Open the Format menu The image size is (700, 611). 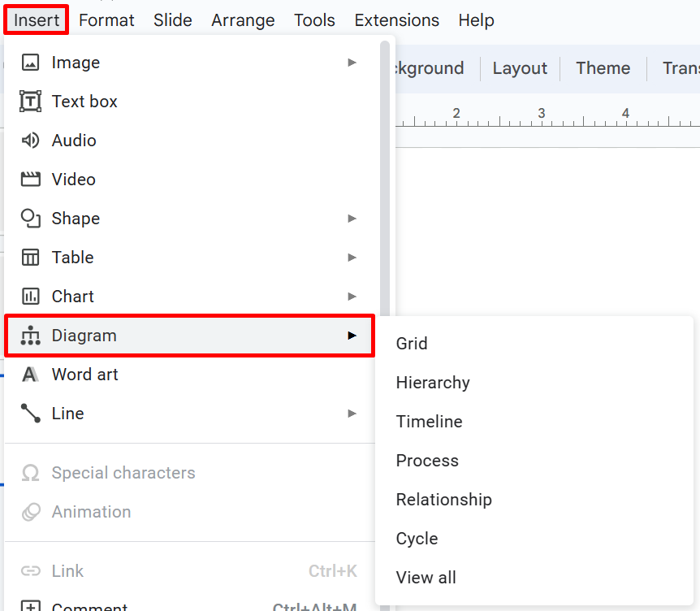pyautogui.click(x=106, y=20)
